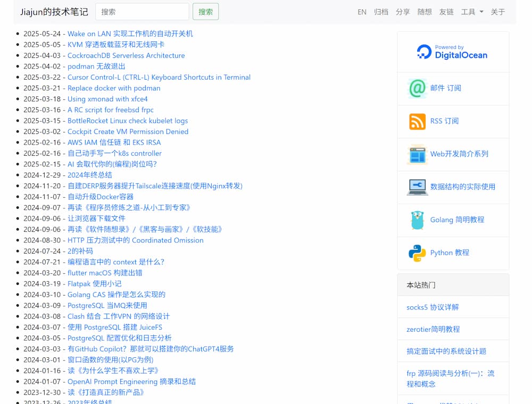Select the Web开发简介系列 browser icon
Viewport: 532px width, 404px height.
point(418,154)
